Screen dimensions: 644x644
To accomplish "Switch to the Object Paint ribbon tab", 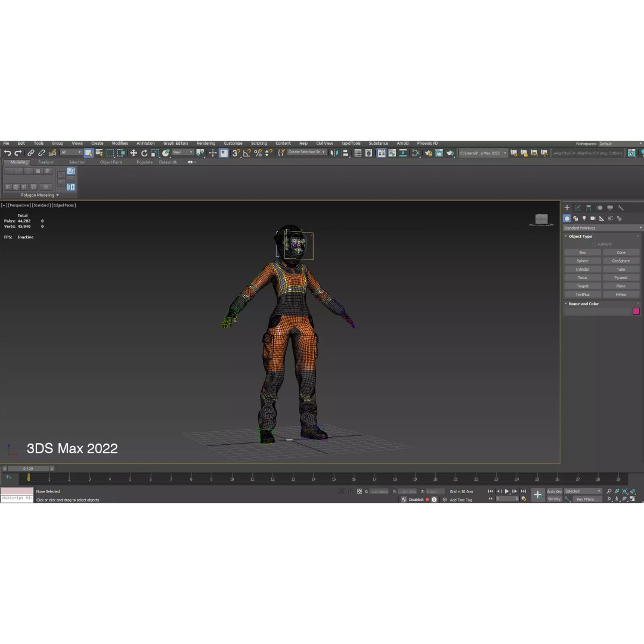I will click(x=111, y=162).
